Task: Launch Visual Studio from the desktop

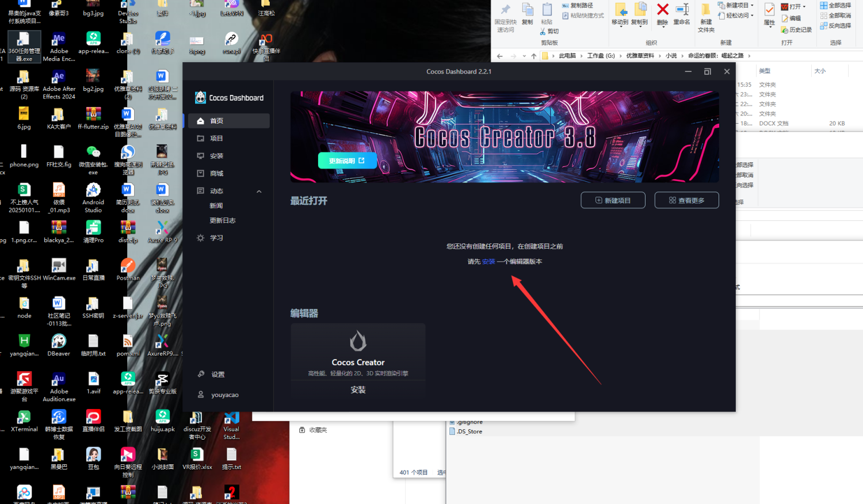Action: pyautogui.click(x=231, y=419)
